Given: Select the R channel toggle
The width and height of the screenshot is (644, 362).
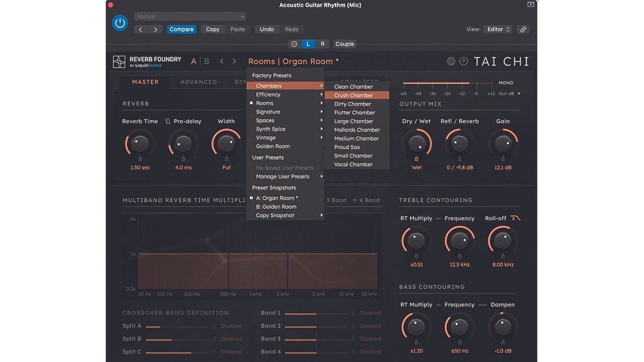Looking at the screenshot, I should point(323,43).
